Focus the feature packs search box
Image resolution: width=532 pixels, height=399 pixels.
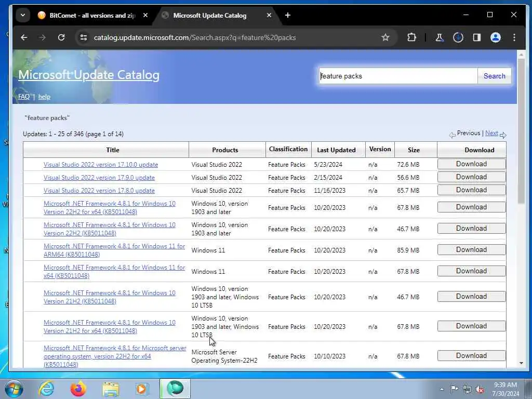pos(398,76)
